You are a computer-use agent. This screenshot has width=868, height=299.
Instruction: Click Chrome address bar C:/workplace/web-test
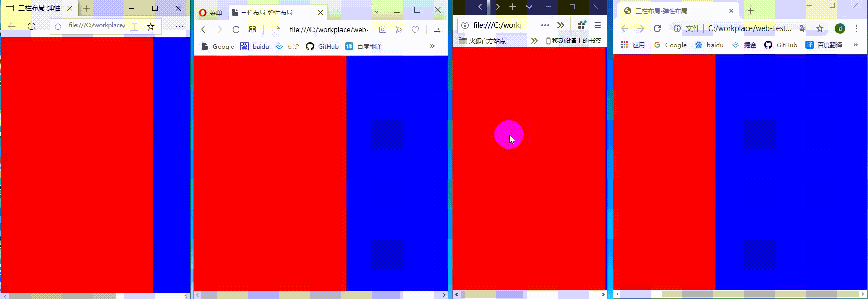[750, 28]
